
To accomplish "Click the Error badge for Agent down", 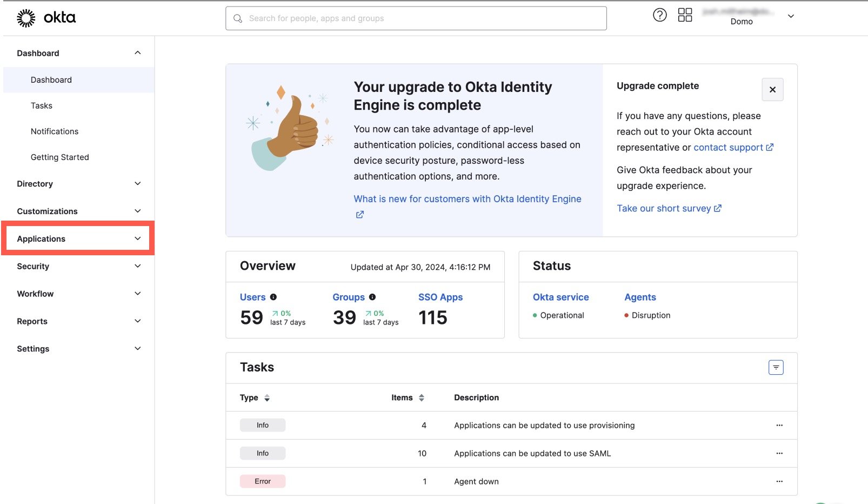I will (x=263, y=481).
